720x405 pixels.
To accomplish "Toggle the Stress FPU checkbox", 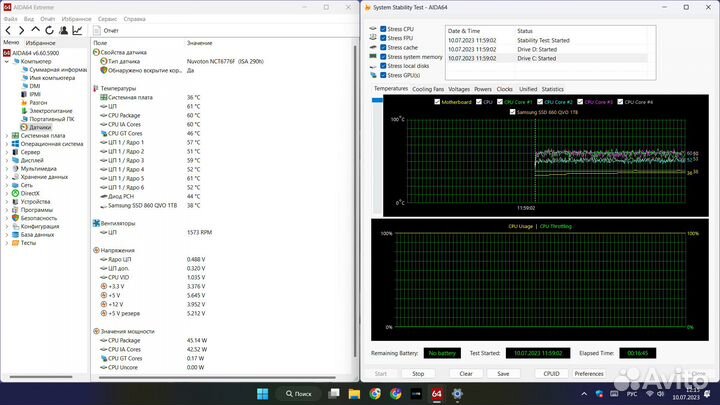I will coord(383,38).
